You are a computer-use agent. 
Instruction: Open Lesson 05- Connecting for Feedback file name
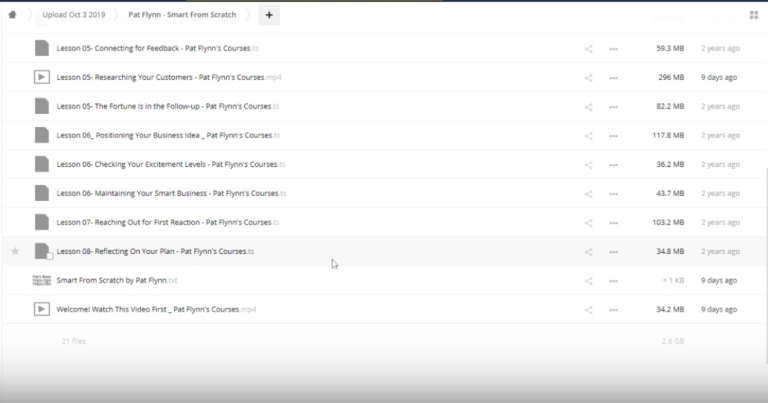(x=157, y=48)
